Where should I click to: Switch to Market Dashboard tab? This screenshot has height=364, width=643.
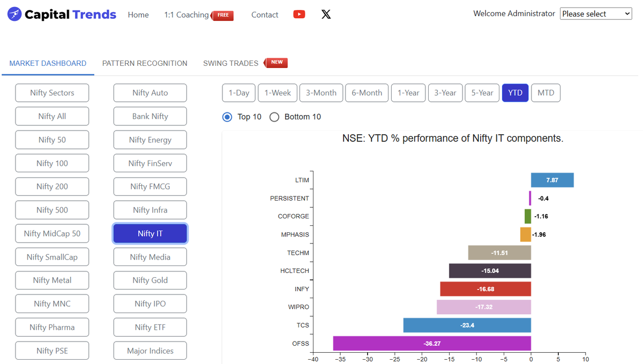(x=48, y=63)
